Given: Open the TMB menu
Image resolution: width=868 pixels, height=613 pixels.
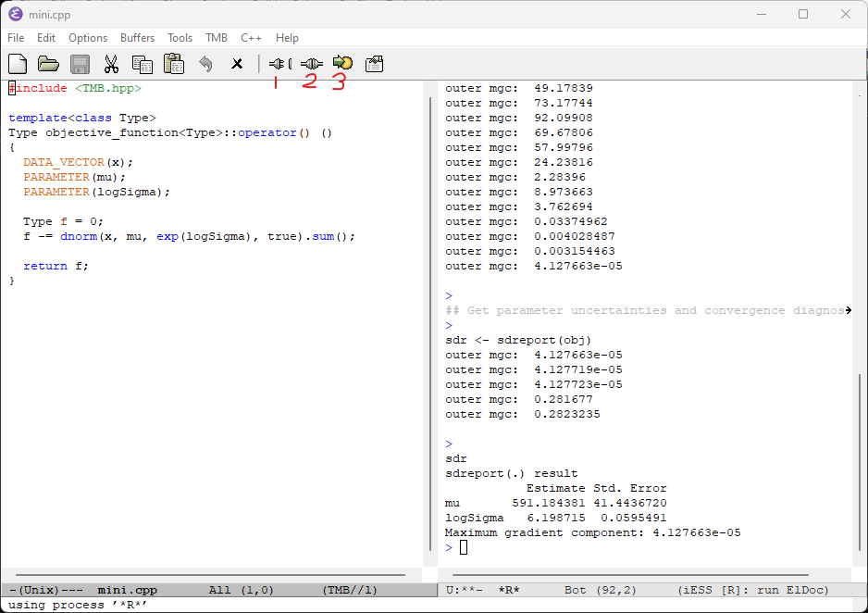Looking at the screenshot, I should (x=216, y=38).
